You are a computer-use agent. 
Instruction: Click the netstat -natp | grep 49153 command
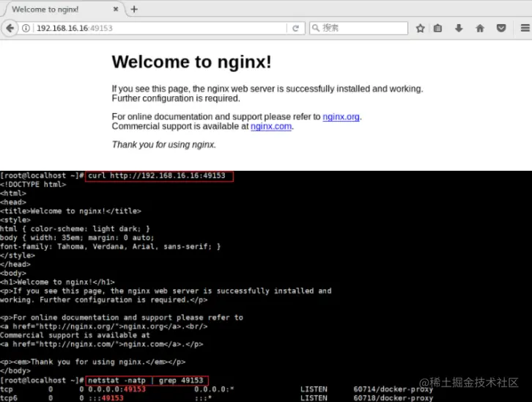[146, 380]
